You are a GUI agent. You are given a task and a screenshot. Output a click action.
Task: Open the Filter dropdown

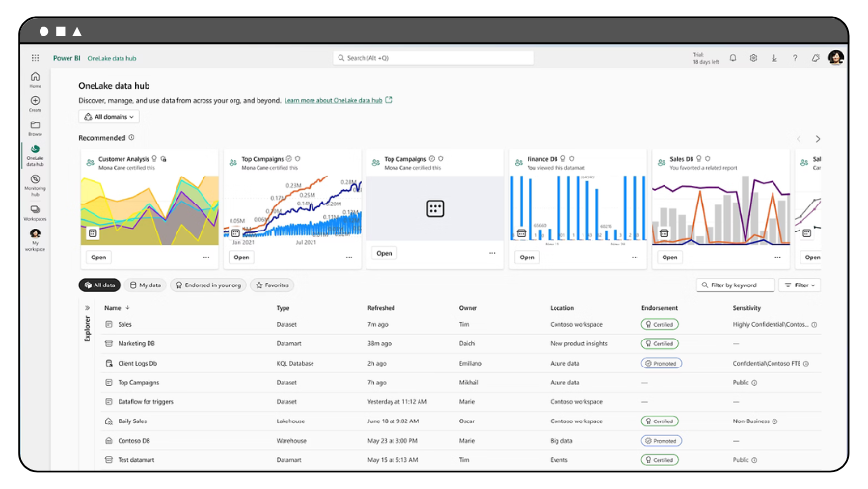coord(800,285)
